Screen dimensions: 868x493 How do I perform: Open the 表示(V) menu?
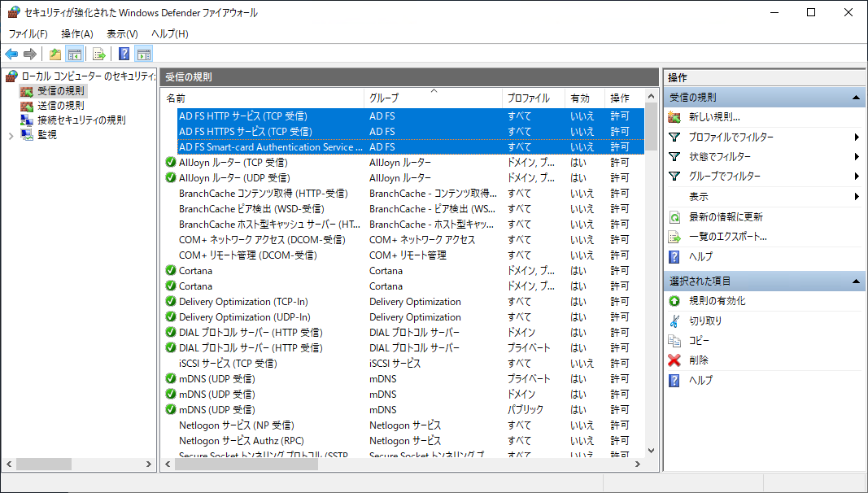tap(122, 33)
